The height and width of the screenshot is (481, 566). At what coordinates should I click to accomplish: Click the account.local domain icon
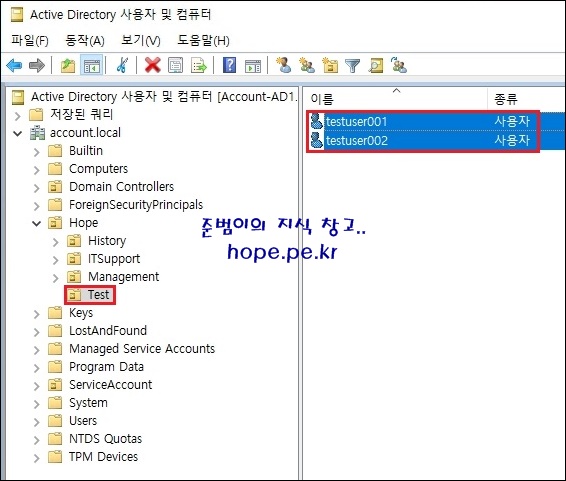coord(38,133)
